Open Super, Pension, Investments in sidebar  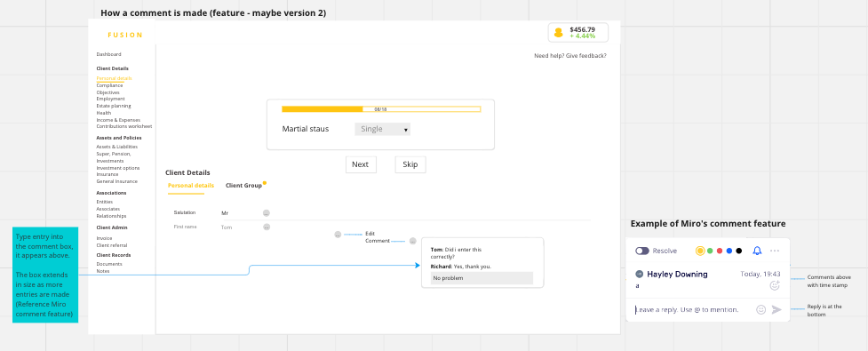[114, 157]
